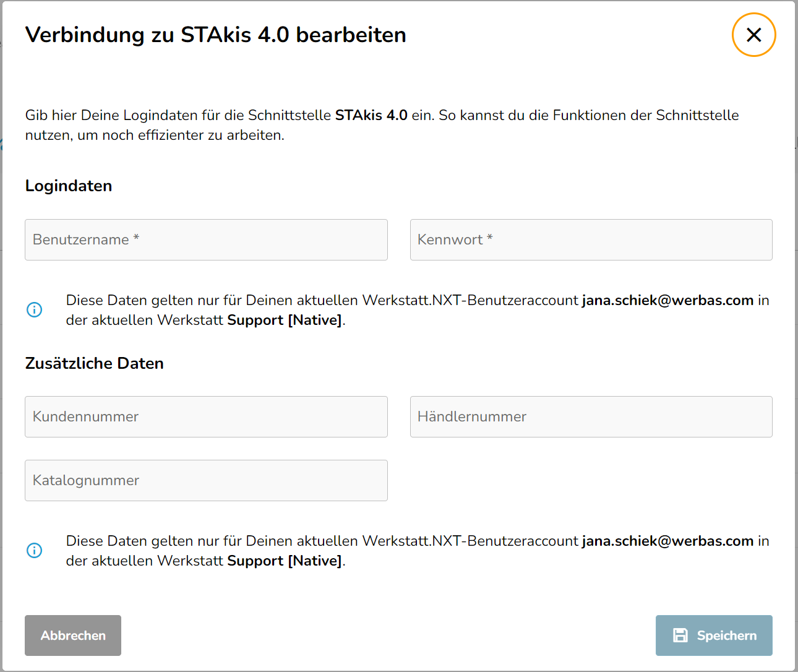
Task: Click the Abbrechen button
Action: (x=73, y=635)
